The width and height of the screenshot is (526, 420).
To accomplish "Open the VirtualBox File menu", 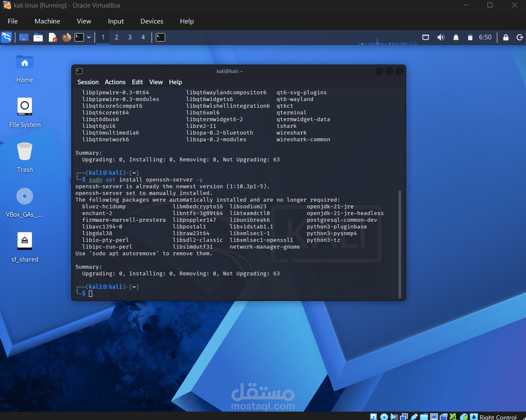I will (13, 21).
